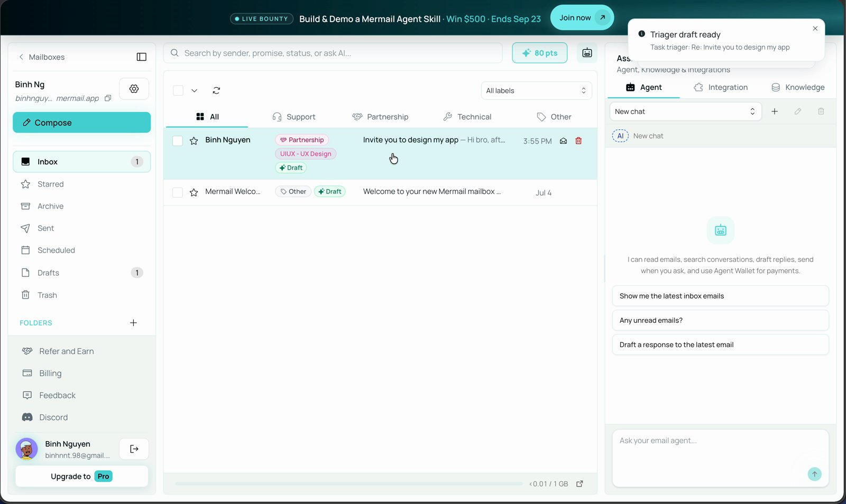Click the 80 pts button
The width and height of the screenshot is (846, 504).
pos(539,53)
